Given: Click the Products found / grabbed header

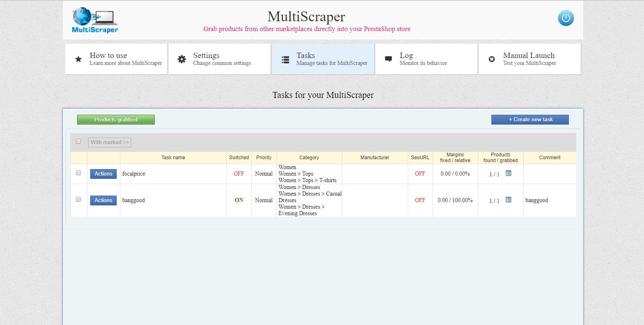Looking at the screenshot, I should tap(500, 158).
